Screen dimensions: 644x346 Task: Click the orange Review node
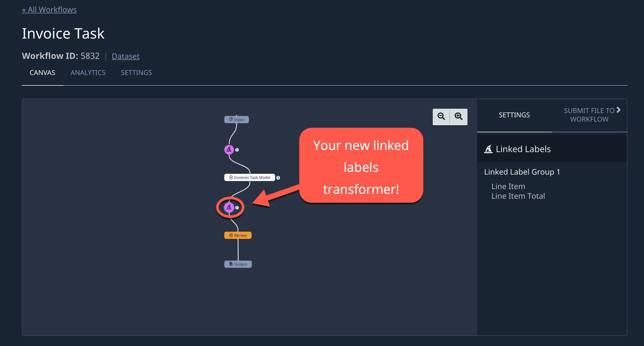point(238,235)
